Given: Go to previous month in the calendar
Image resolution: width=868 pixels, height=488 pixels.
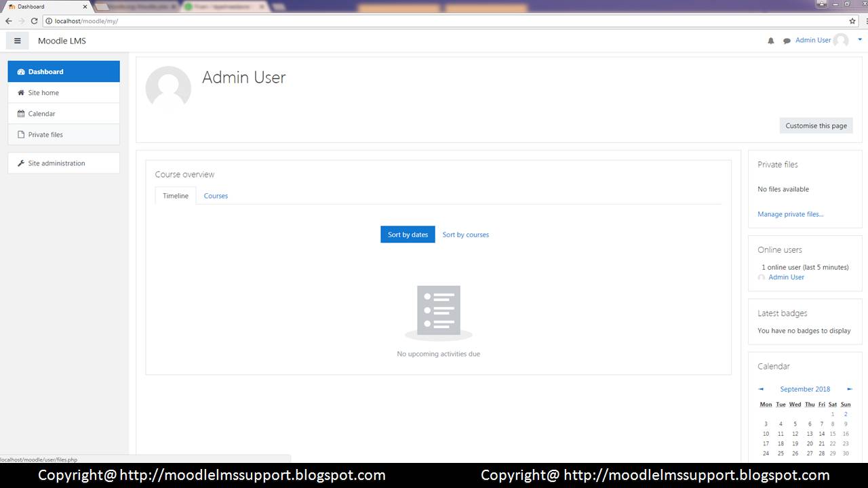Looking at the screenshot, I should click(x=760, y=388).
